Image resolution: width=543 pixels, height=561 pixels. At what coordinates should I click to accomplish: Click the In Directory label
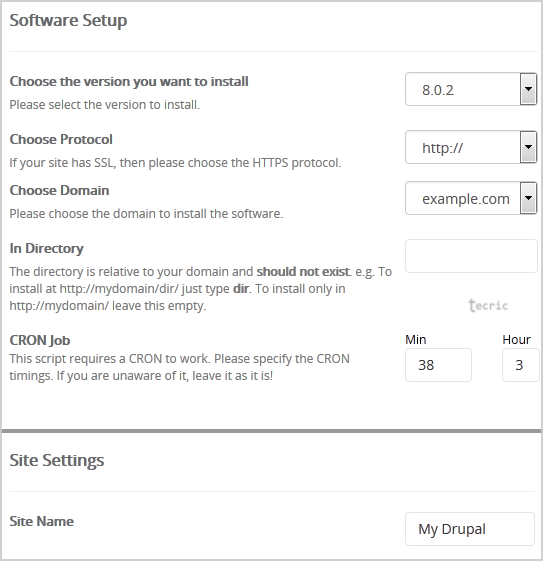[47, 248]
